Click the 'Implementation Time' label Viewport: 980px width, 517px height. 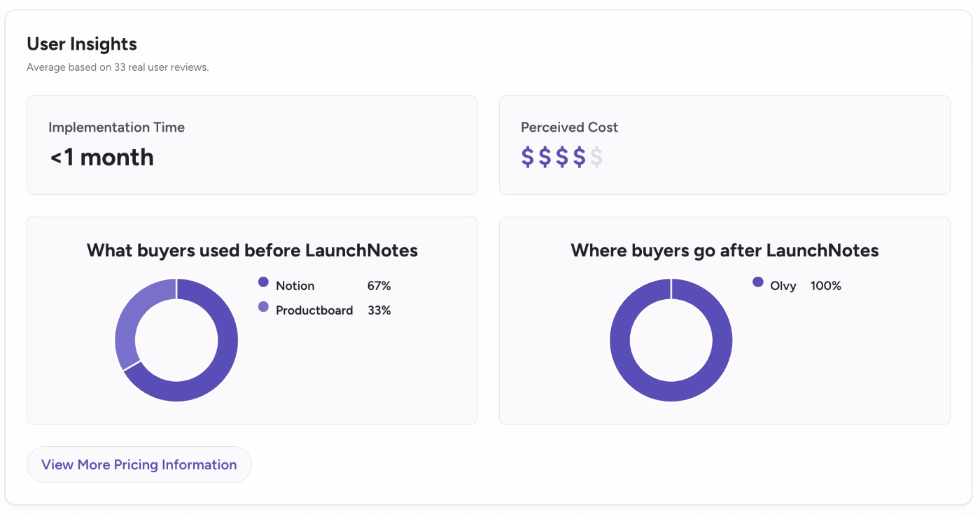[x=116, y=127]
